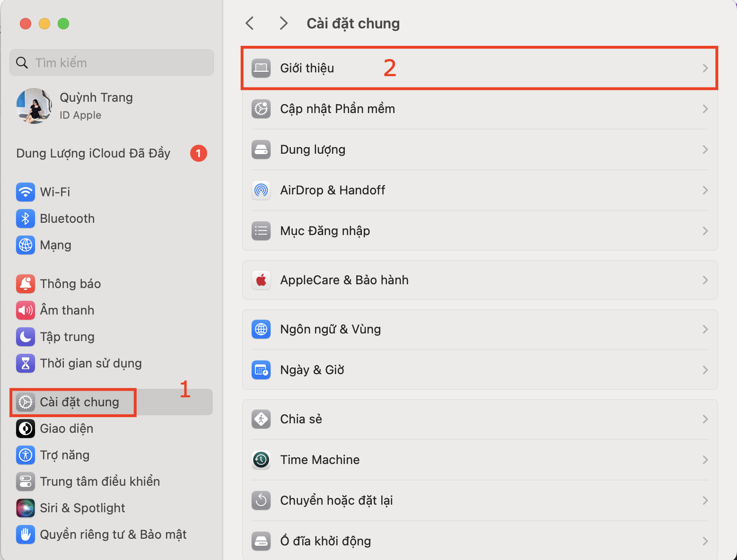Click chevron on Ngày & Giờ row
Viewport: 737px width, 560px height.
705,370
